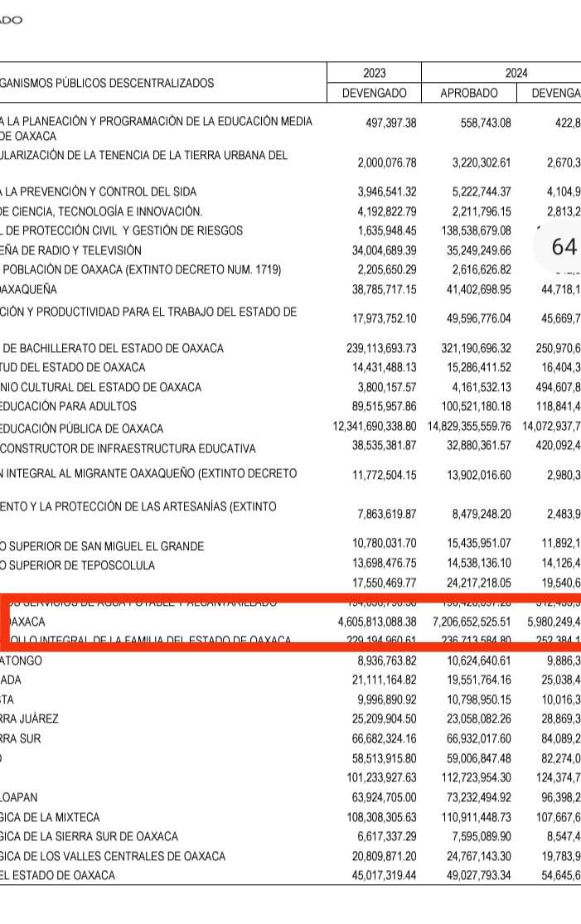
Task: Click the value 45,017,319.44
Action: point(385,876)
